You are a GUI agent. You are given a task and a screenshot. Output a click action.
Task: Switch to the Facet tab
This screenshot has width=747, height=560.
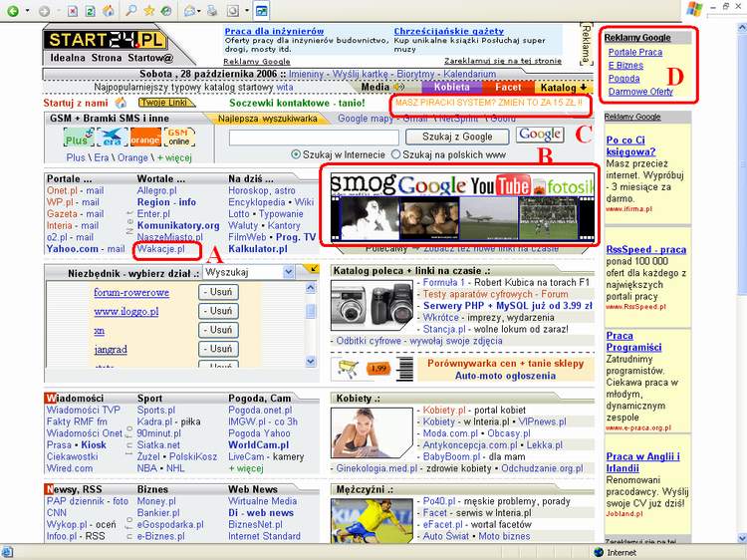(x=508, y=87)
